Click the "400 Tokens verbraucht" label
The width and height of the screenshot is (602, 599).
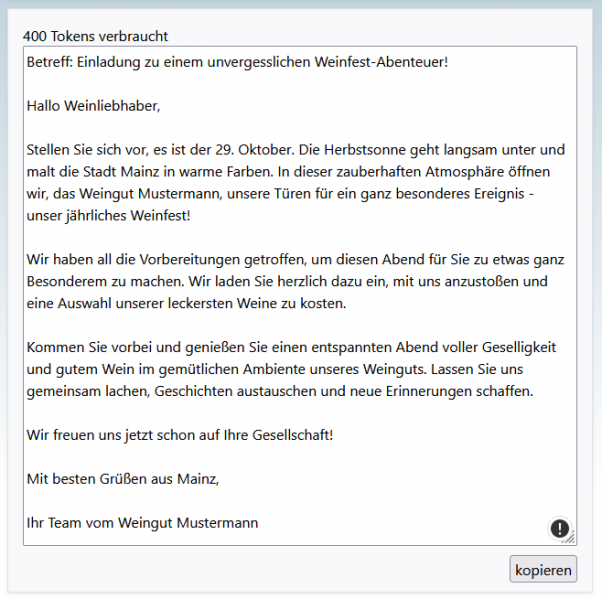click(x=95, y=36)
